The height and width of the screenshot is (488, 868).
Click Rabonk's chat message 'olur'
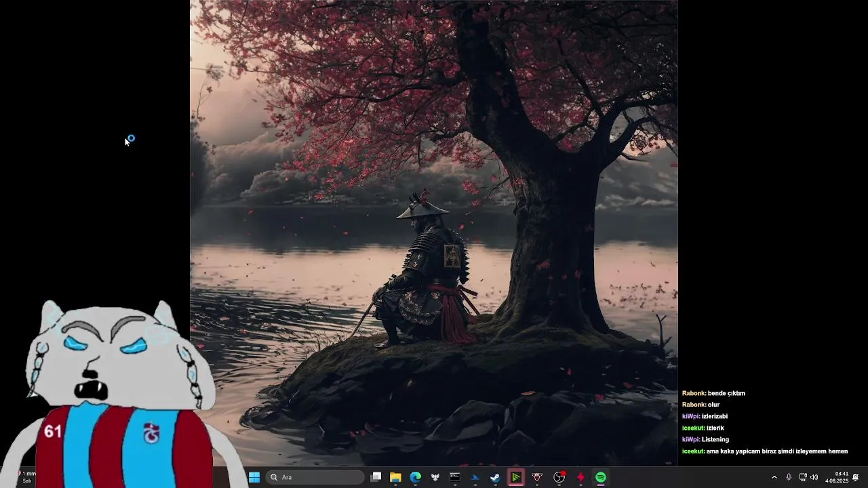click(713, 405)
